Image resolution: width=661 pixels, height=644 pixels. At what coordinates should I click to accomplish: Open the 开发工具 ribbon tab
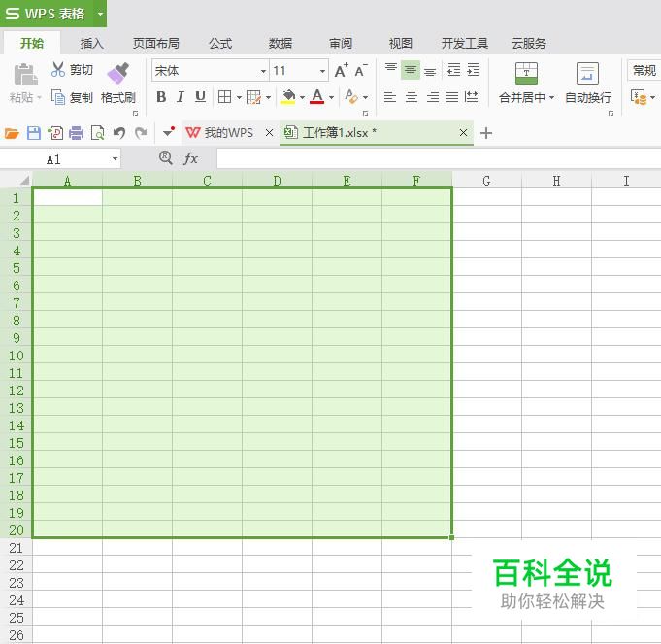[x=465, y=43]
